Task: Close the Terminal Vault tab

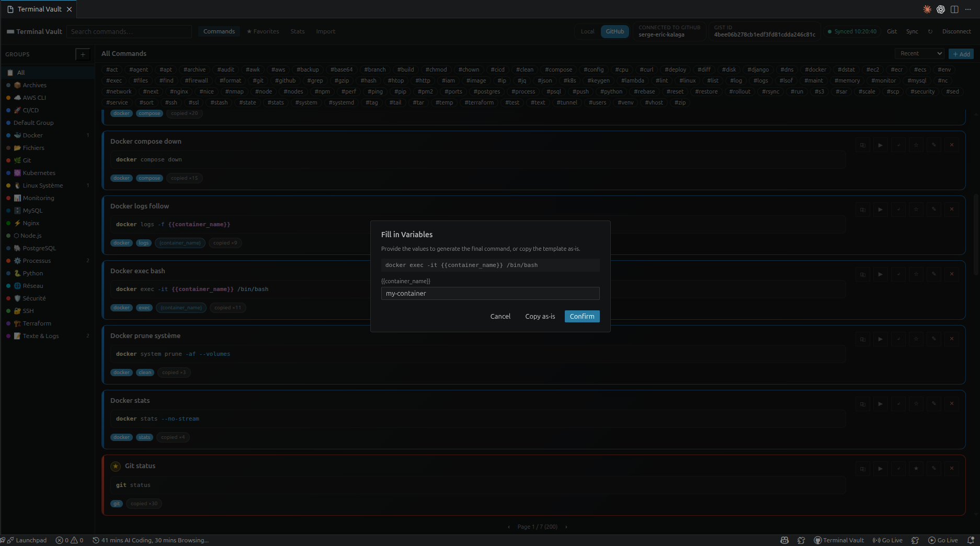Action: tap(69, 9)
